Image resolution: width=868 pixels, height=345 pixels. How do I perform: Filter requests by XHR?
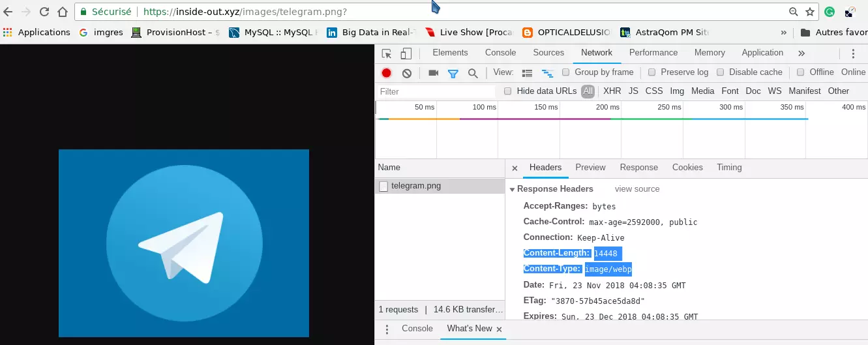click(x=612, y=91)
